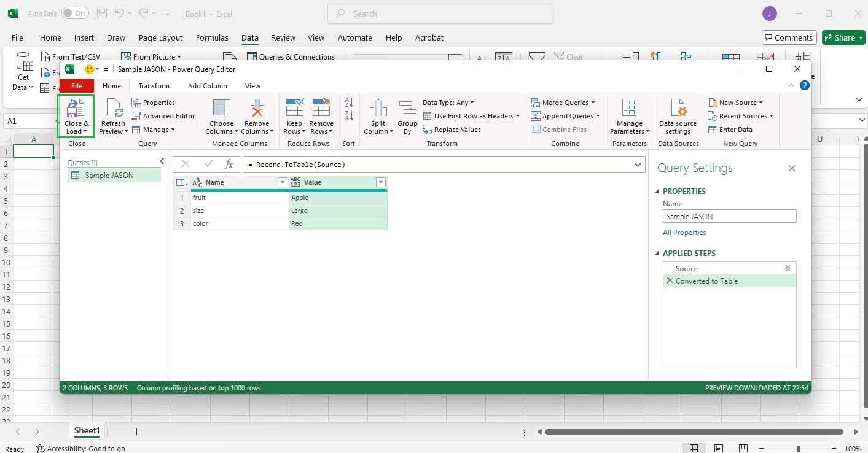The image size is (868, 453).
Task: Expand the Power Query formula bar
Action: 639,165
